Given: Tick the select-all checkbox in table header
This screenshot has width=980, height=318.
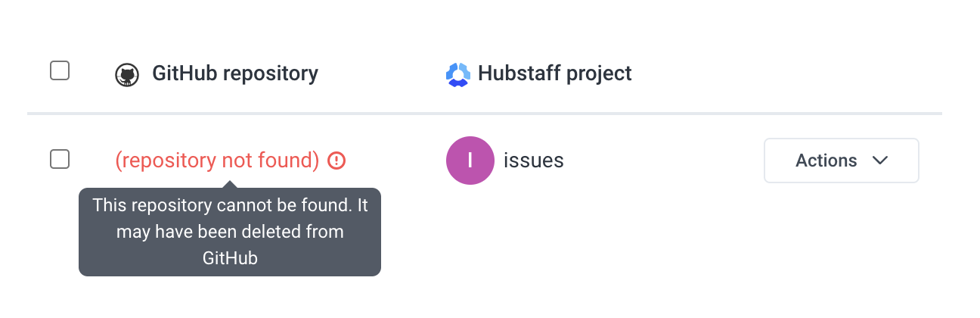Looking at the screenshot, I should pos(60,70).
